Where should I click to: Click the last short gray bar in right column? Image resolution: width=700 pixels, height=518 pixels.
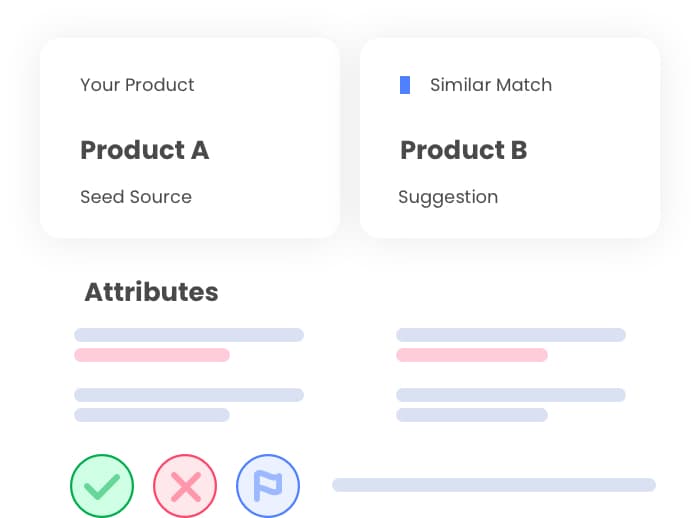pyautogui.click(x=472, y=415)
